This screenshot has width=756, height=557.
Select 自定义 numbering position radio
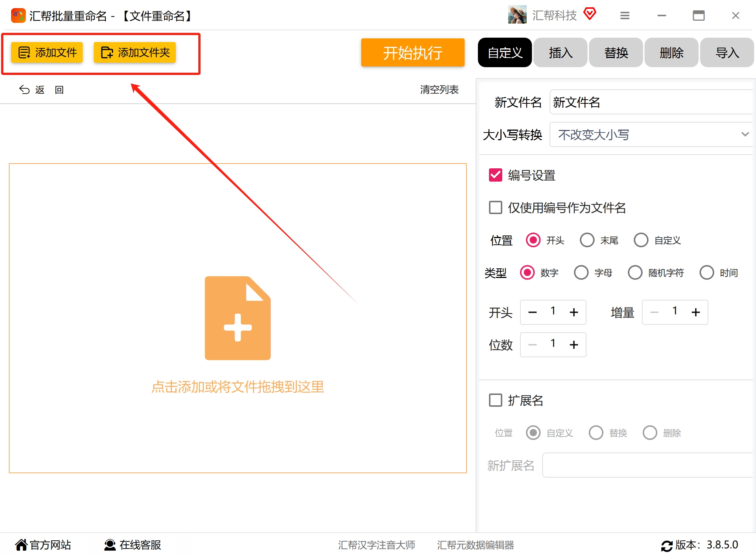tap(641, 240)
